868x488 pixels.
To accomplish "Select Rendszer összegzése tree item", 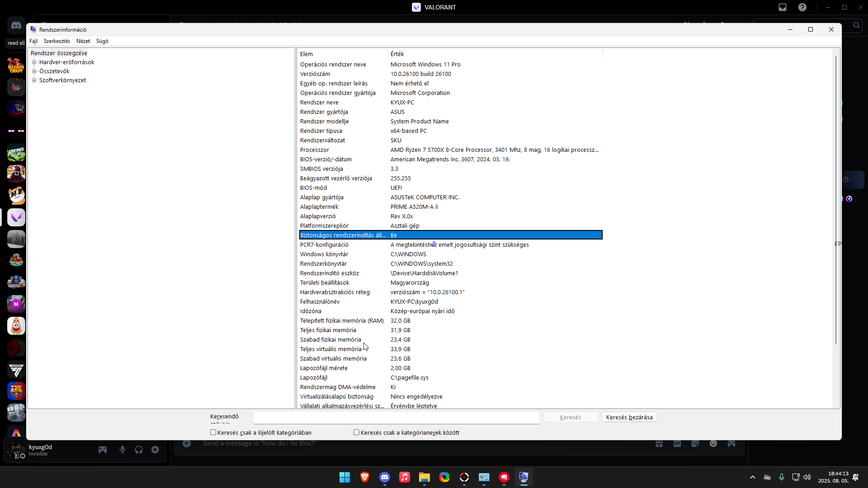I will pyautogui.click(x=59, y=53).
